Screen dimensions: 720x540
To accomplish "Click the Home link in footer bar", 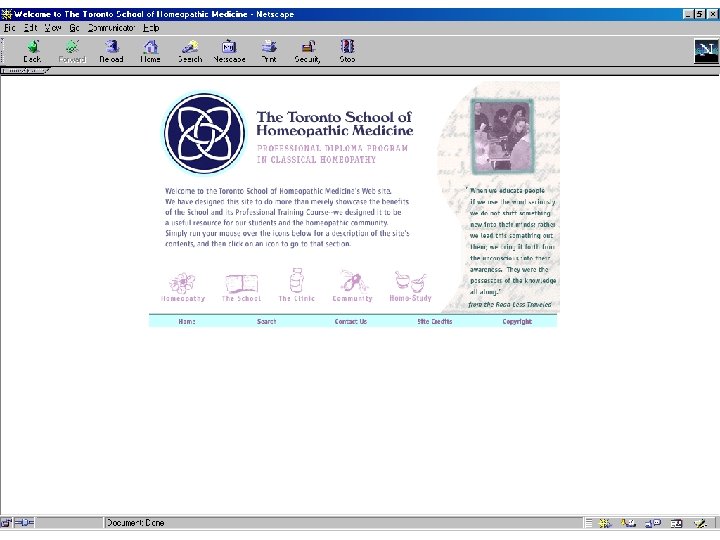I will click(187, 321).
